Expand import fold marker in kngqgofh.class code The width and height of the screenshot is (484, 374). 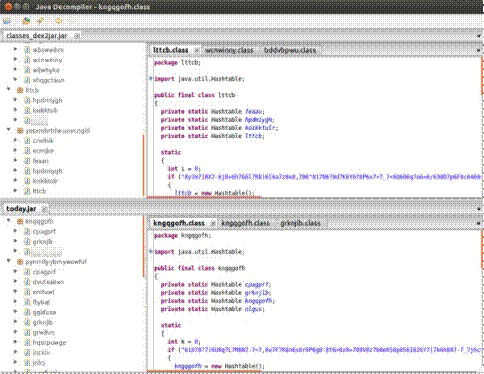[x=151, y=252]
